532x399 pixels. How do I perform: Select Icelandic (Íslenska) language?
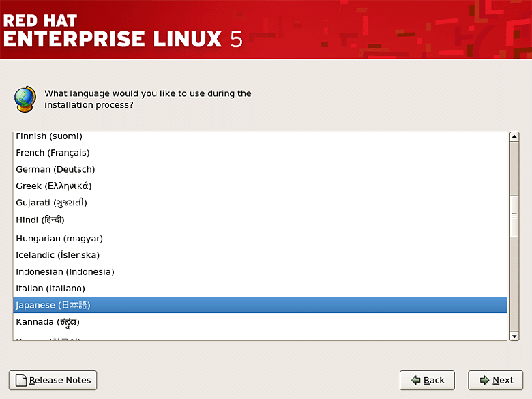(260, 255)
